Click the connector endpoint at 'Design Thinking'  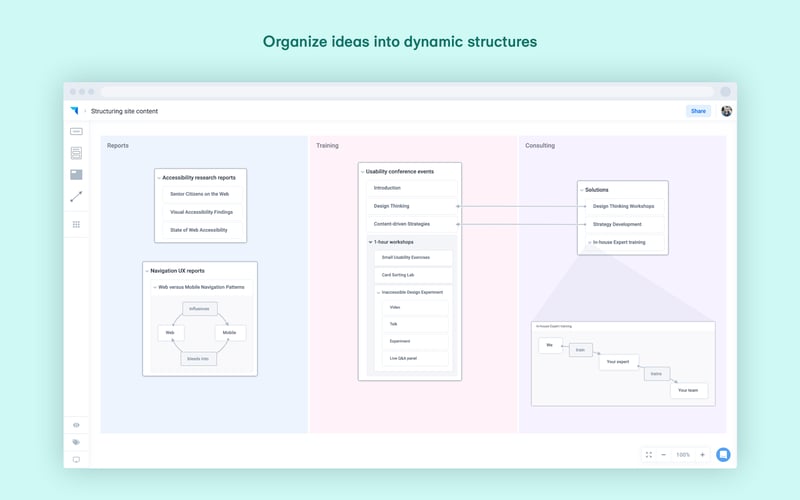pos(458,206)
